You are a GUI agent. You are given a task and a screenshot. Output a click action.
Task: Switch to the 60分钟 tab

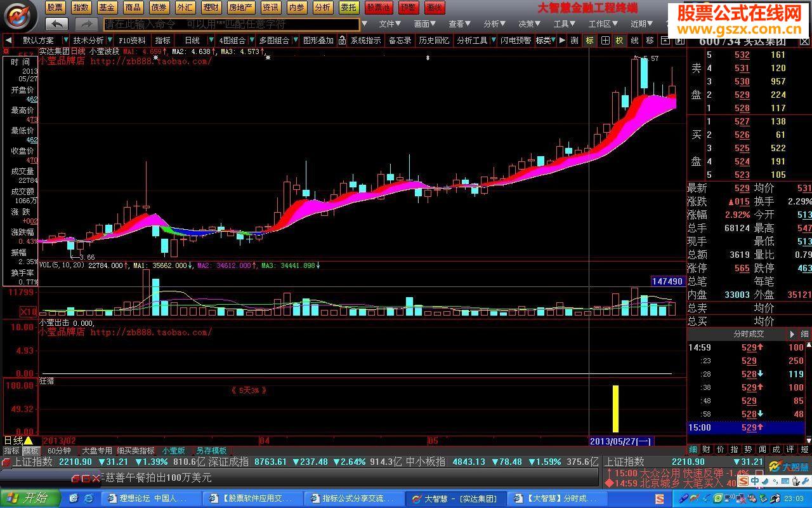(x=59, y=450)
